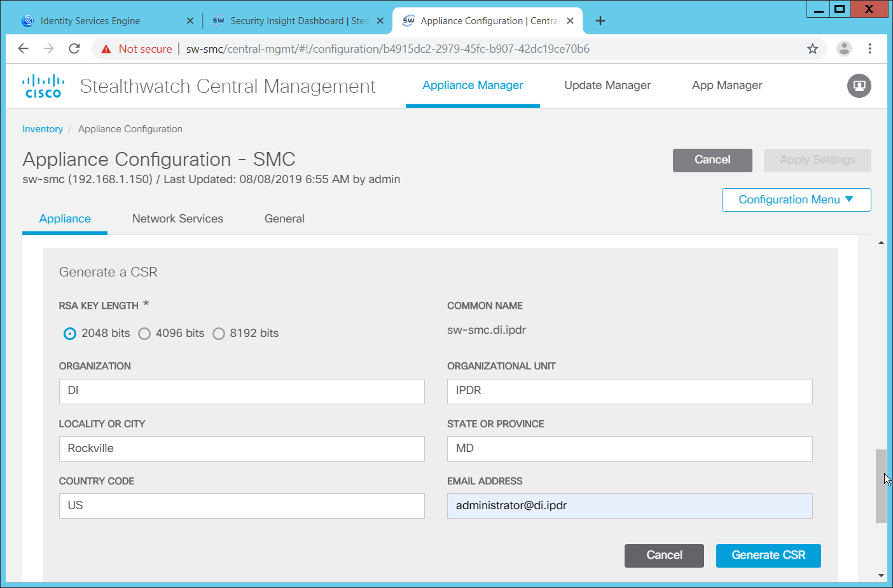893x588 pixels.
Task: Go back to previous page
Action: [x=24, y=49]
